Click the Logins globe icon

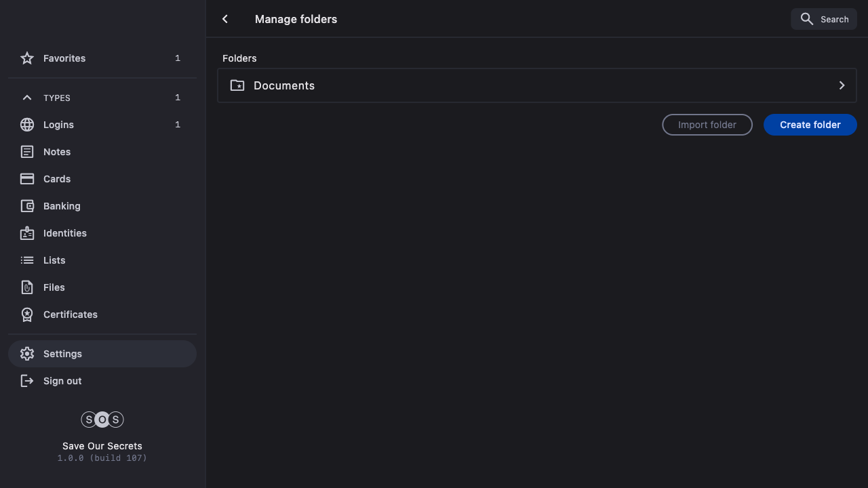click(x=27, y=125)
